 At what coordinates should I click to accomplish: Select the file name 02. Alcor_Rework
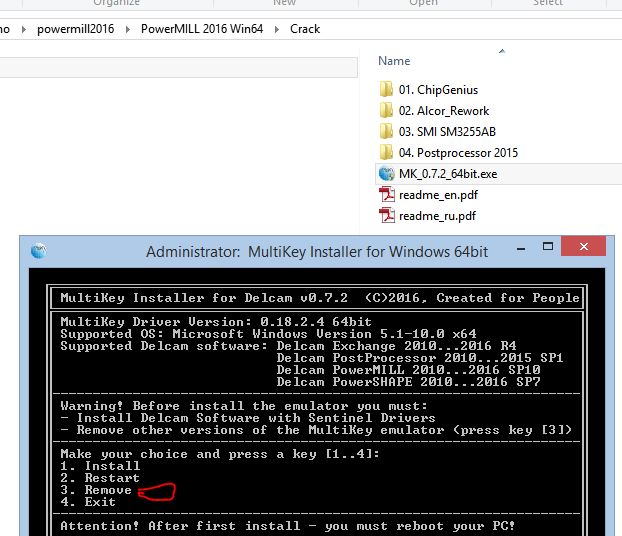[444, 111]
